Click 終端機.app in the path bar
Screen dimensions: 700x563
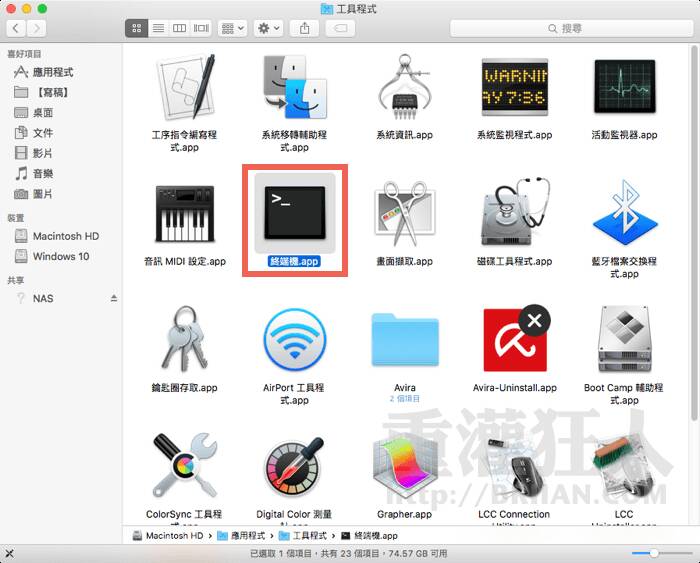click(x=369, y=535)
